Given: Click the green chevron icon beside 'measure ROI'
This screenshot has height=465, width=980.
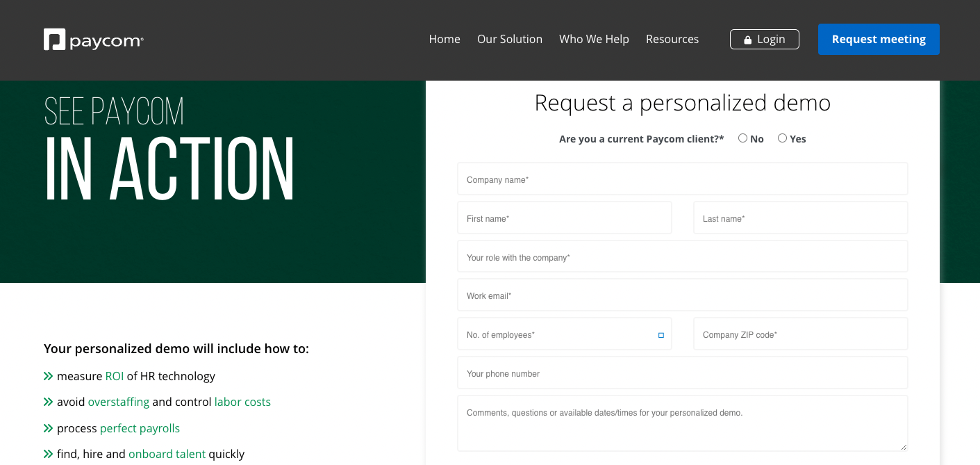Looking at the screenshot, I should click(48, 376).
